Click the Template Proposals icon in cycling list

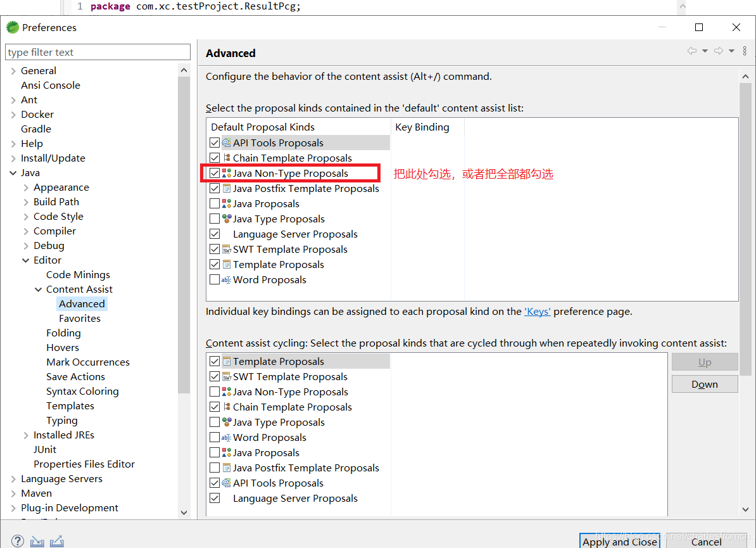(x=227, y=361)
